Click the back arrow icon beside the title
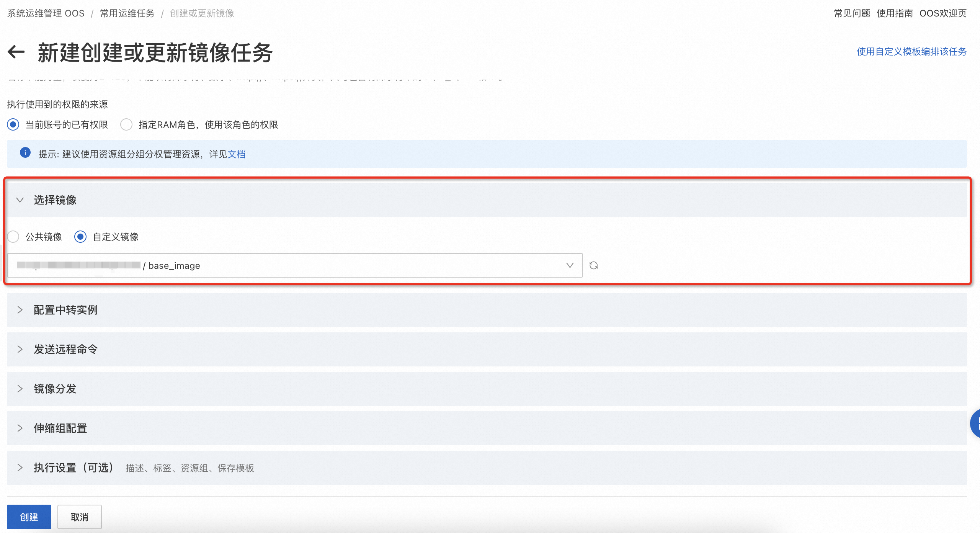The height and width of the screenshot is (533, 980). [16, 52]
